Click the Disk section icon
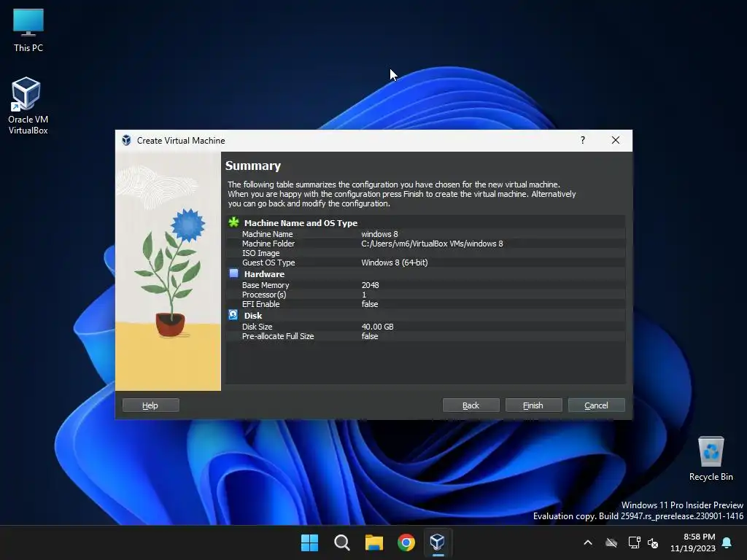This screenshot has width=747, height=560. [233, 315]
